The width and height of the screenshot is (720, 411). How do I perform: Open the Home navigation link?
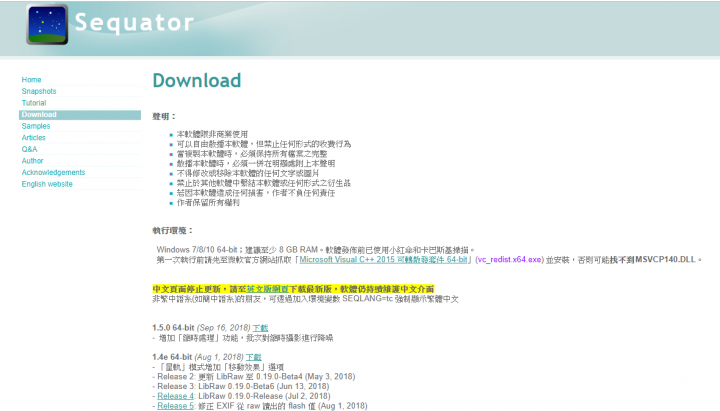tap(31, 79)
